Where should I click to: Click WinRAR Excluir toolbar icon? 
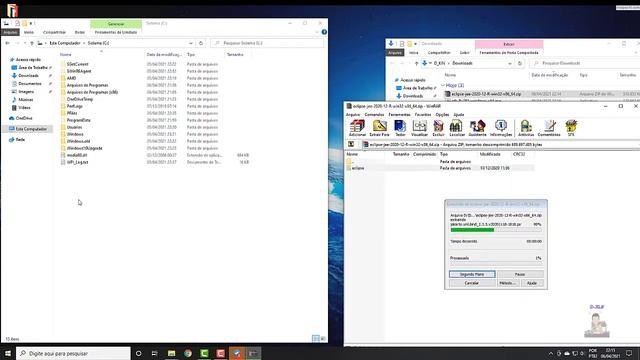(438, 128)
